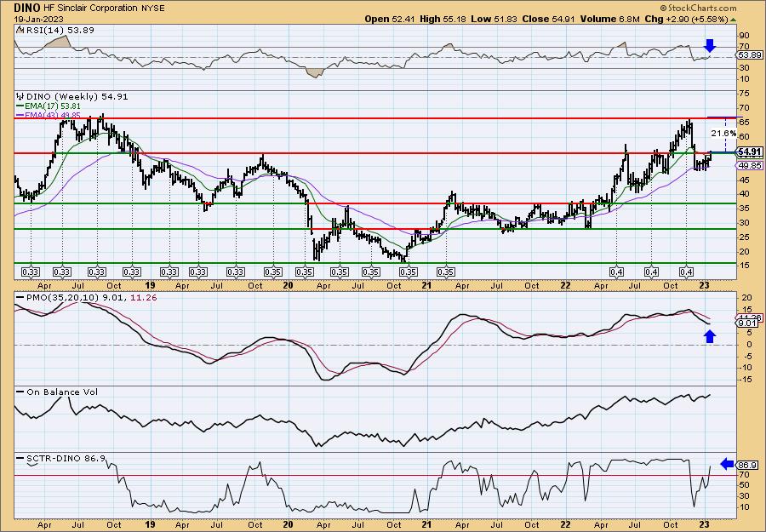Image resolution: width=766 pixels, height=532 pixels.
Task: Select the 19-Jan-2023 chart date
Action: coord(37,19)
